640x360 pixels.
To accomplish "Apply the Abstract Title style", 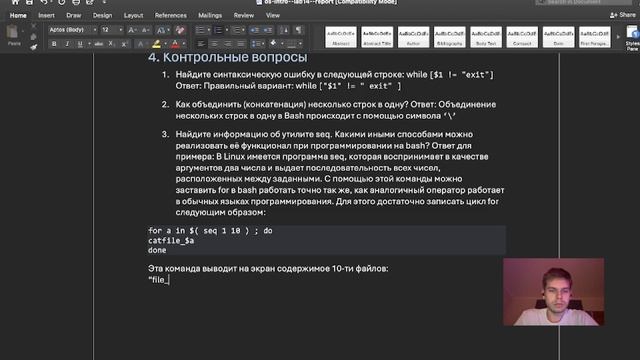I will (377, 37).
